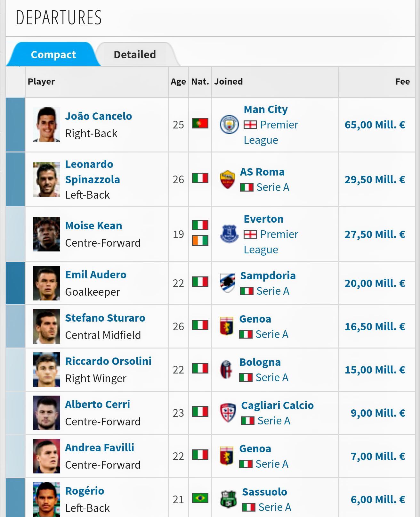The image size is (420, 517).
Task: Open the Sampdoria club link
Action: pos(268,275)
